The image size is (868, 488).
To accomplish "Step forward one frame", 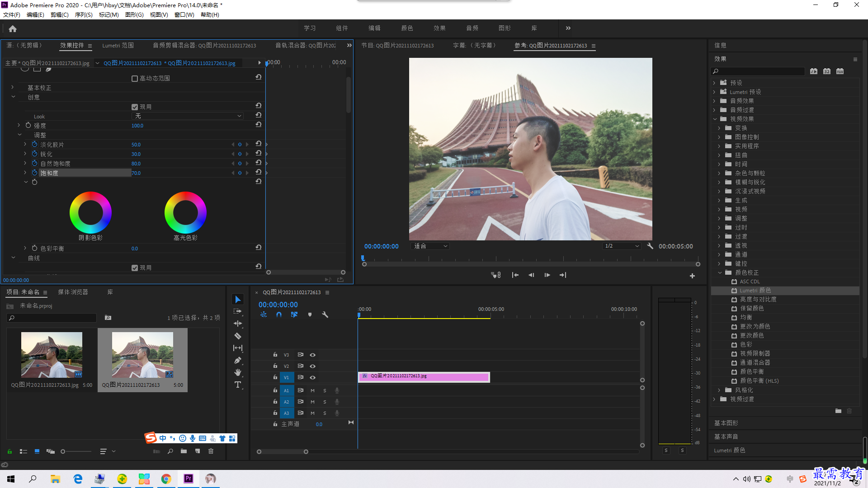I will coord(547,275).
